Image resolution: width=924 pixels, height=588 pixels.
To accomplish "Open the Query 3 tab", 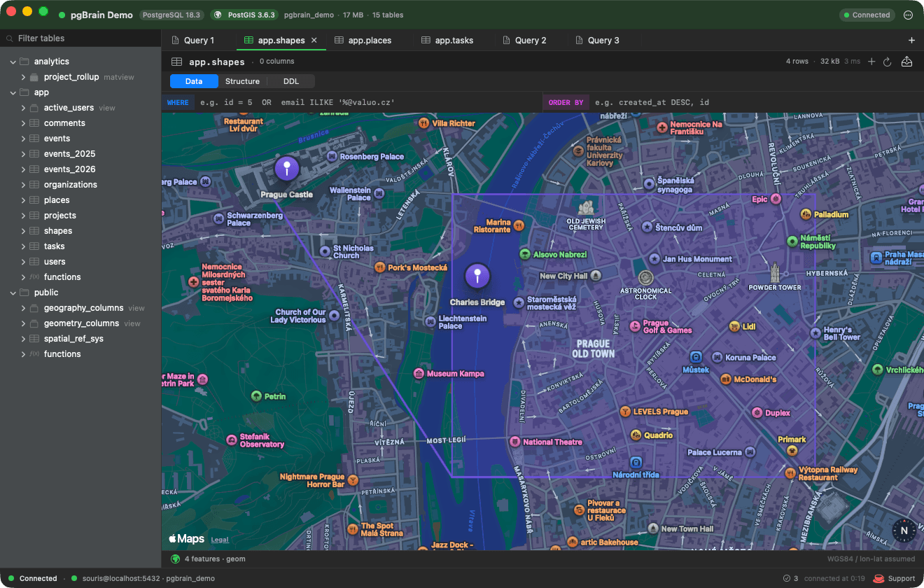I will pos(597,41).
